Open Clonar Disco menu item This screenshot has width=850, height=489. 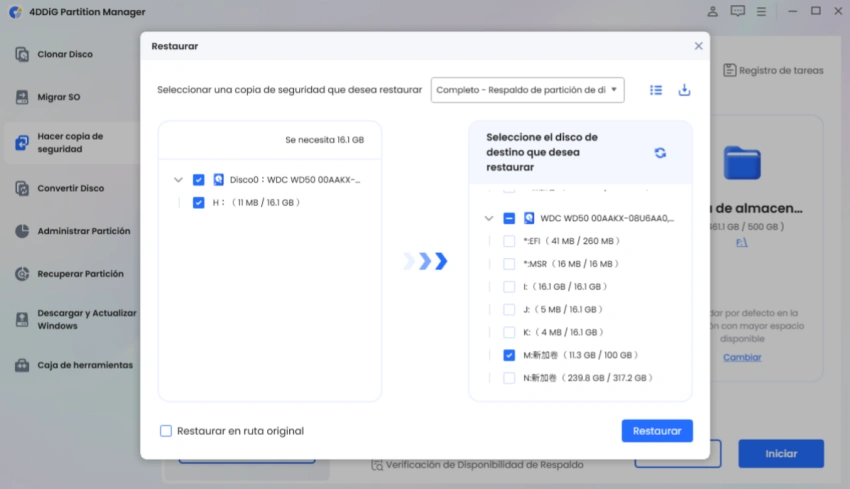coord(65,54)
